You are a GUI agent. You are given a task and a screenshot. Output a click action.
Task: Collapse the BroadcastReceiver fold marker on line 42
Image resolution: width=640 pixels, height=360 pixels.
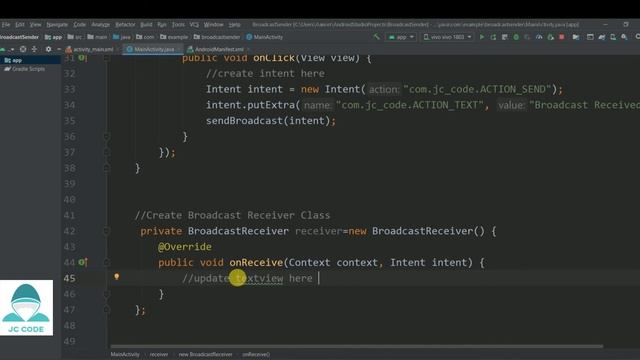[x=107, y=231]
